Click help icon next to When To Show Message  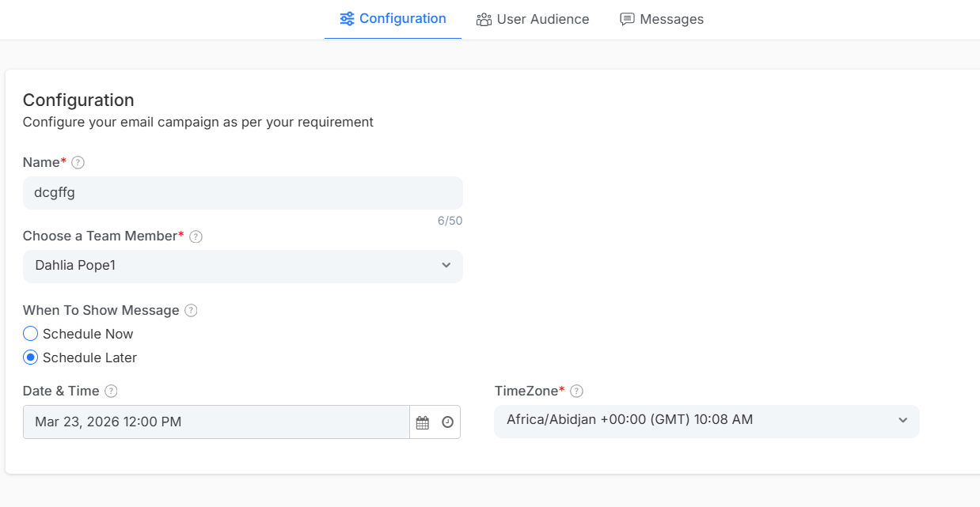[191, 310]
